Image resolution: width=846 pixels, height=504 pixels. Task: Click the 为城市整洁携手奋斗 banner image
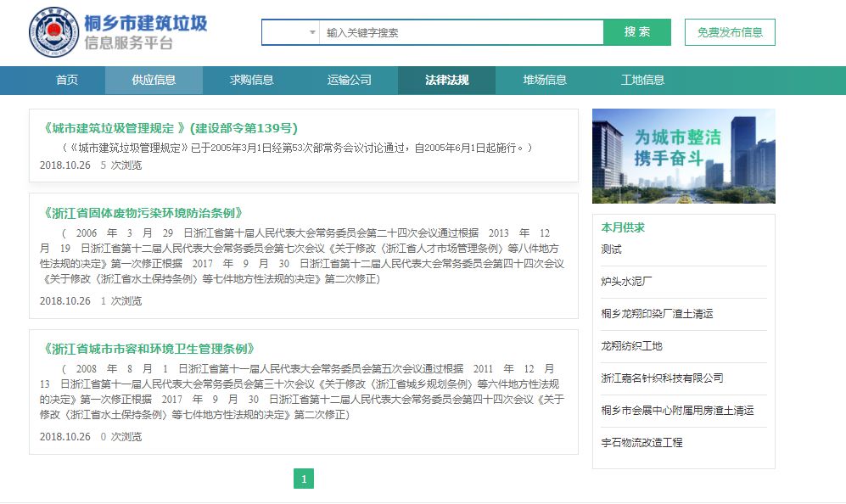(x=684, y=156)
